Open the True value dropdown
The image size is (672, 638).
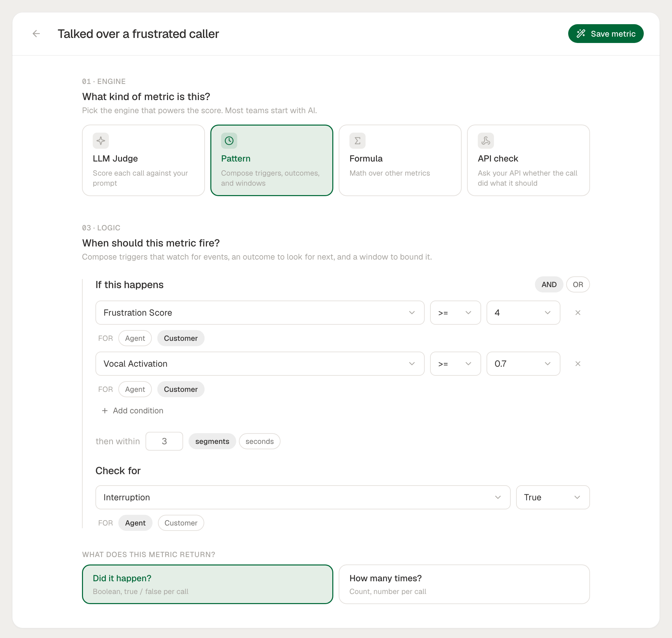pyautogui.click(x=552, y=497)
